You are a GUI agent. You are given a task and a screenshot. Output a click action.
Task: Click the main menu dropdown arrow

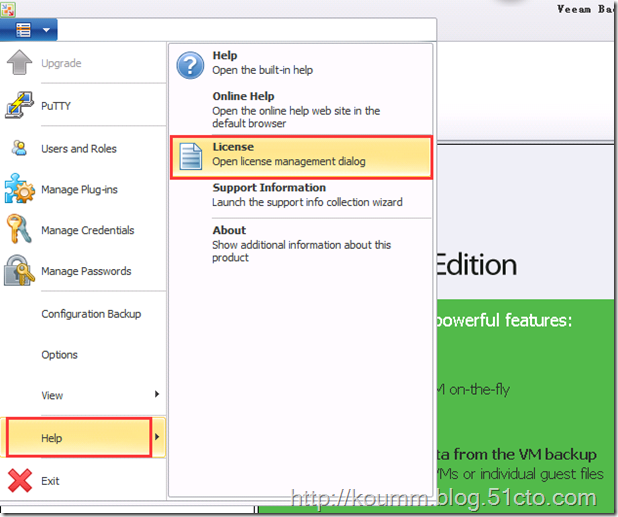tap(47, 30)
